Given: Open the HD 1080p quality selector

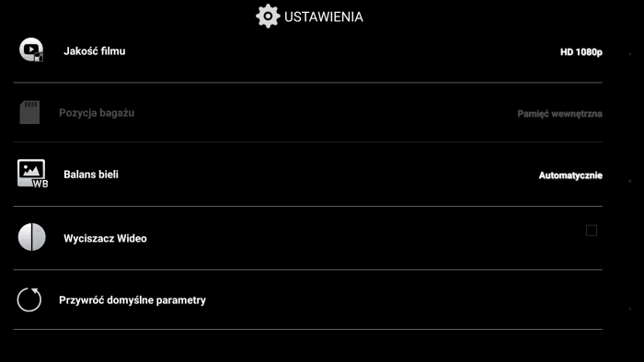Looking at the screenshot, I should 581,52.
